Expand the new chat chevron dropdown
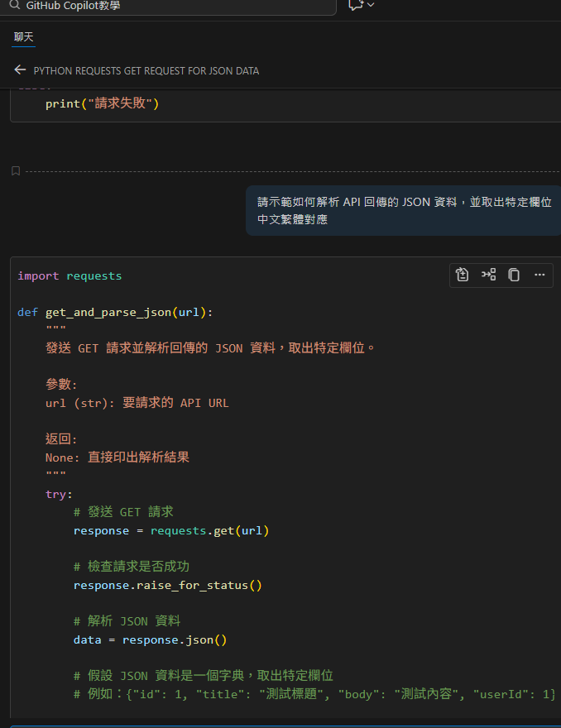 point(369,6)
